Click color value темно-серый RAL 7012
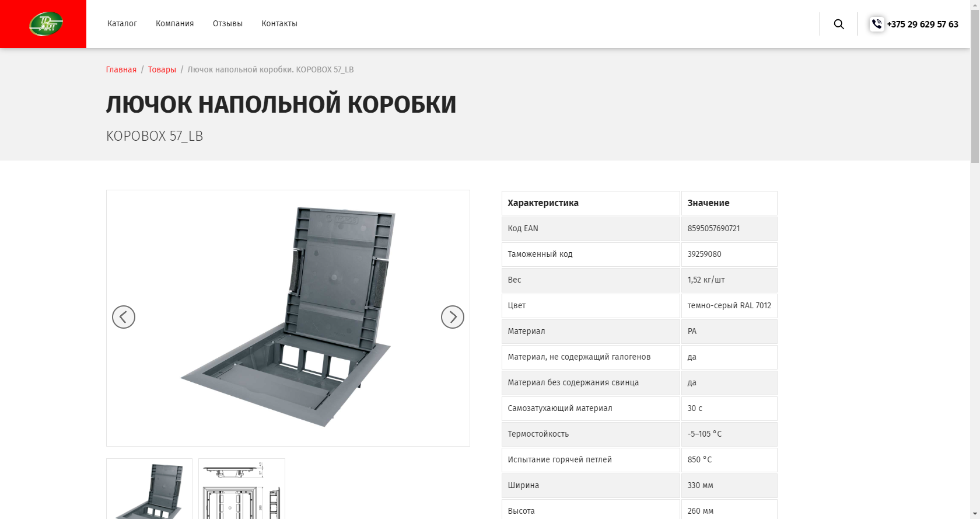This screenshot has width=980, height=519. click(729, 305)
